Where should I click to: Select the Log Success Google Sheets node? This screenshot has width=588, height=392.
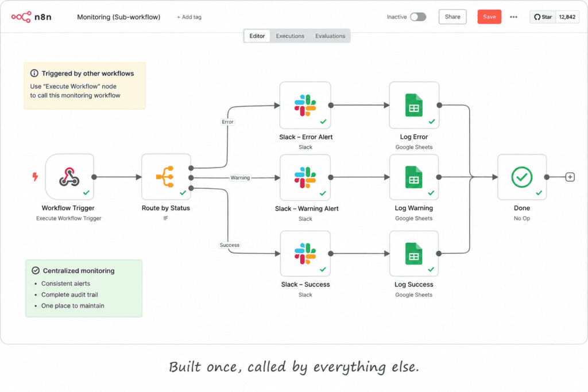coord(414,254)
